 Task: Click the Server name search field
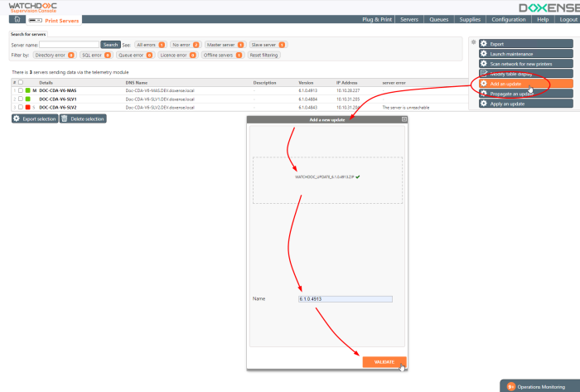point(69,45)
